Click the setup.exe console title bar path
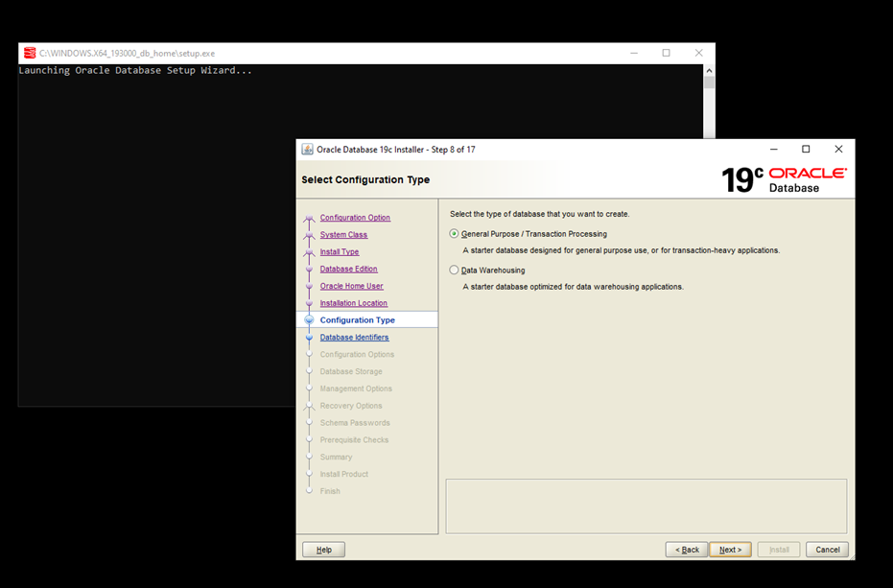Viewport: 893px width, 588px height. (x=127, y=53)
